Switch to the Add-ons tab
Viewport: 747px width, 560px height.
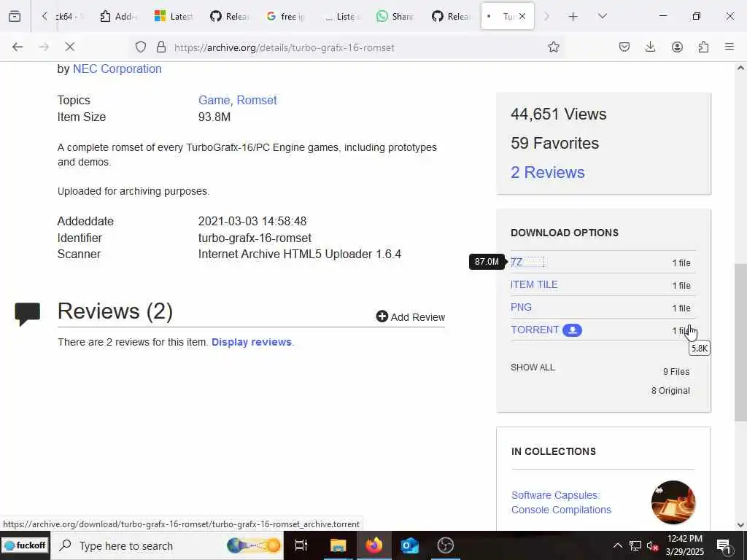(117, 16)
